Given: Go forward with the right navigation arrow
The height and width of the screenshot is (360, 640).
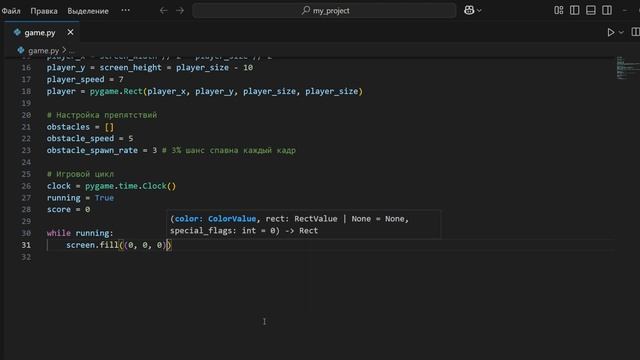Looking at the screenshot, I should coord(180,11).
